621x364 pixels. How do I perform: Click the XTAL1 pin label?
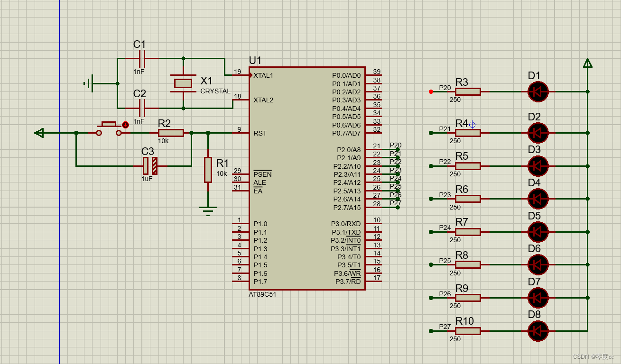coord(263,75)
